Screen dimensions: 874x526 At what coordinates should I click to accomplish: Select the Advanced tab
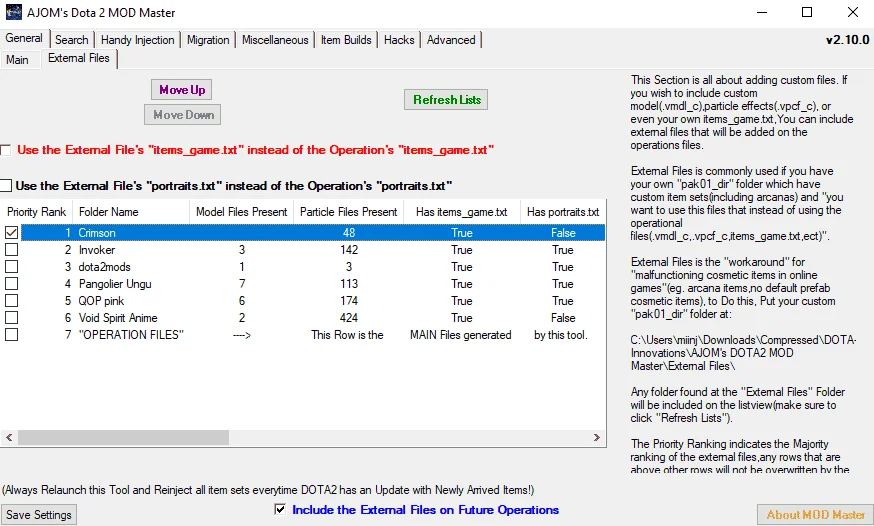[451, 40]
